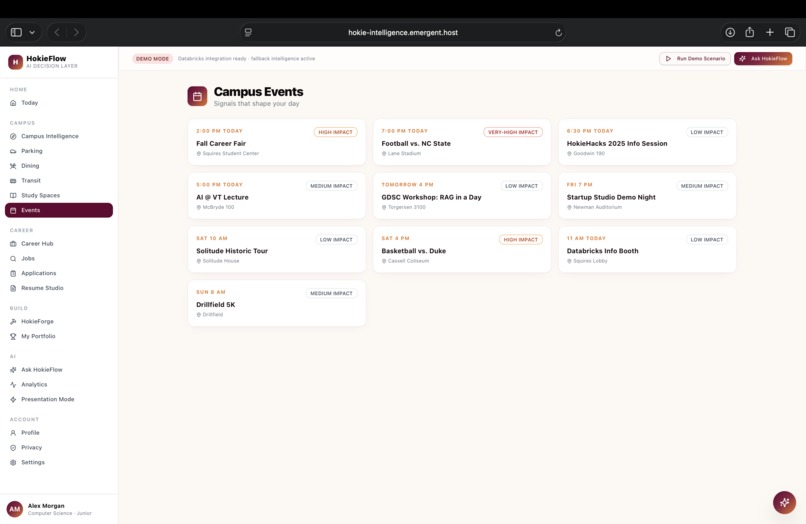The image size is (806, 524).
Task: Click the Squires Student Center location
Action: tap(231, 154)
